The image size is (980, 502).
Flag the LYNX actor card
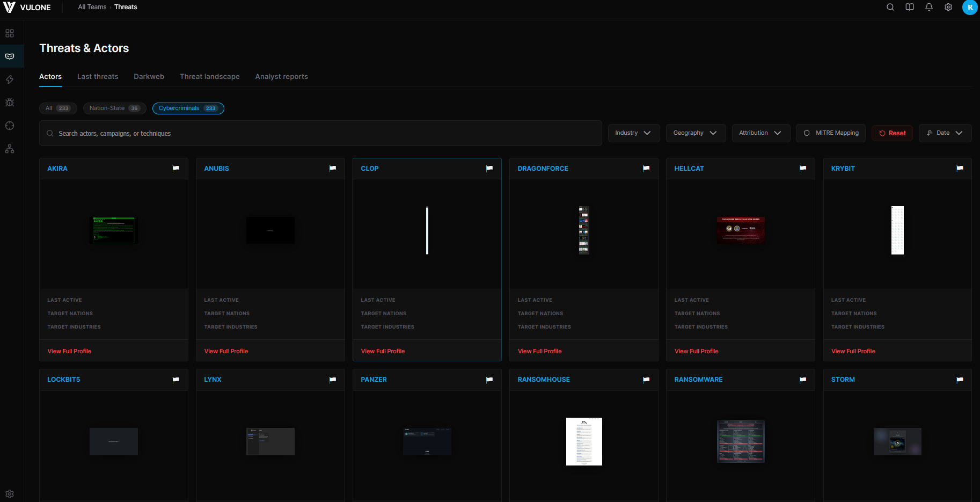pyautogui.click(x=333, y=380)
